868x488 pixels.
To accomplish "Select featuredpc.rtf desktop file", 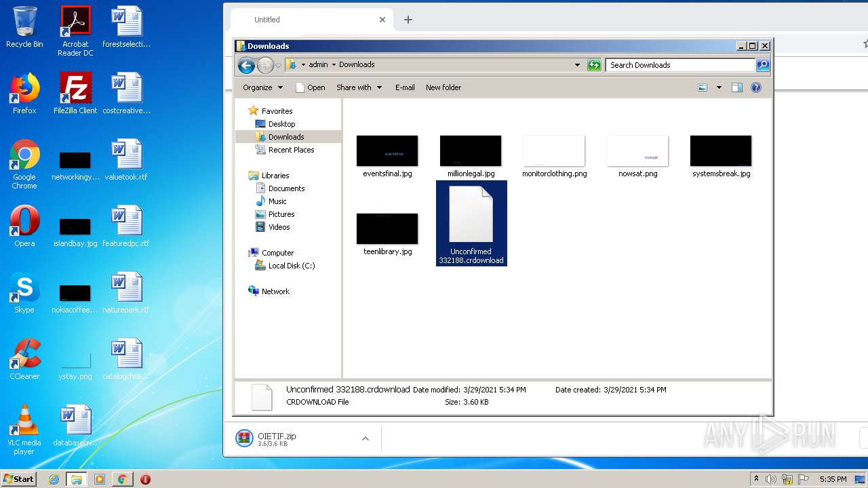I will point(126,226).
